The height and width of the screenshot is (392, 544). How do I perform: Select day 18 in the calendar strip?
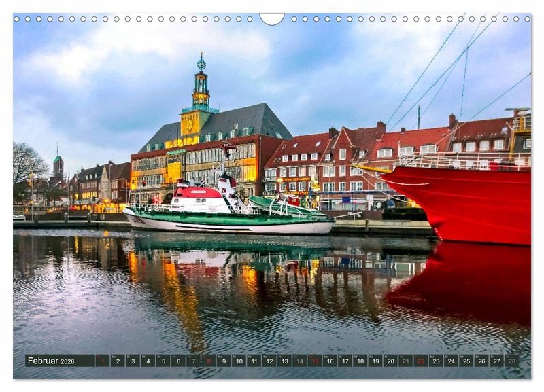pos(360,361)
